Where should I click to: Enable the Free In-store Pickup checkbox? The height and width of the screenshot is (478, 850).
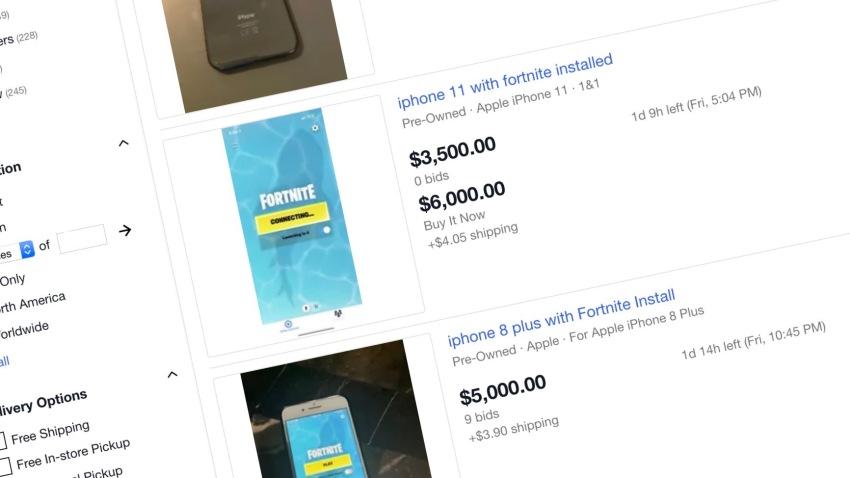[x=5, y=467]
